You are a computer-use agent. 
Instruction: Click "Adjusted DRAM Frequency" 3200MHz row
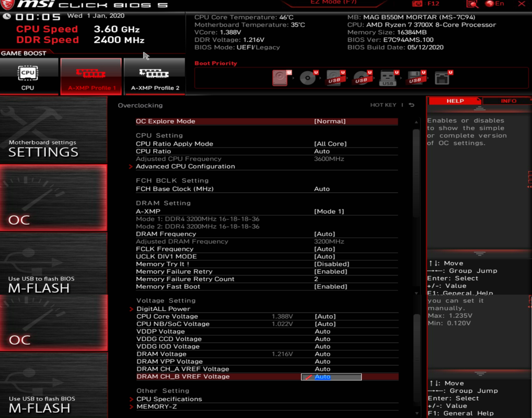(x=267, y=241)
